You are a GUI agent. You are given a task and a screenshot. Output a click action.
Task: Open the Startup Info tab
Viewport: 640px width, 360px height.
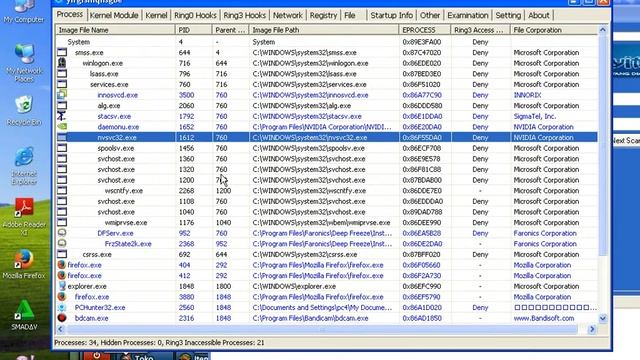[x=391, y=16]
